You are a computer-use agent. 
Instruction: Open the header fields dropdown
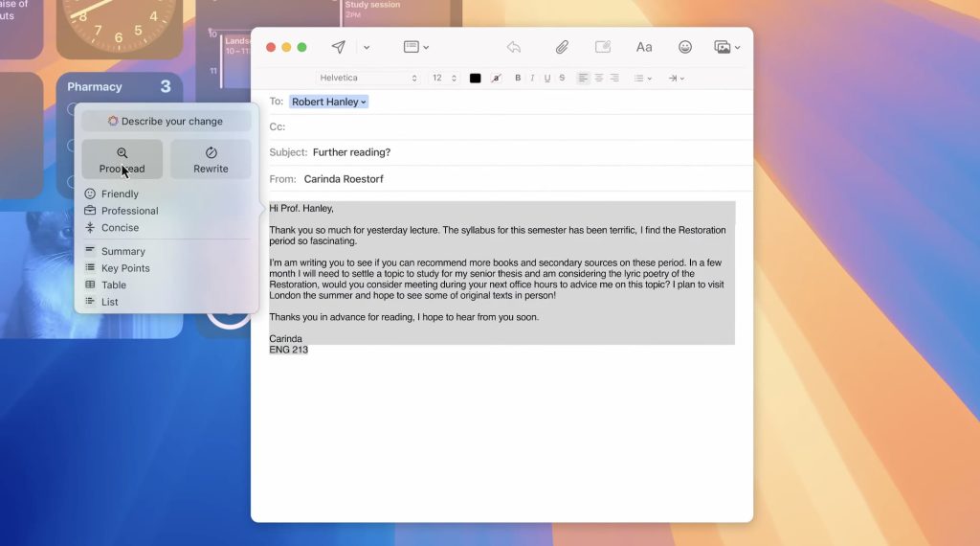(415, 47)
